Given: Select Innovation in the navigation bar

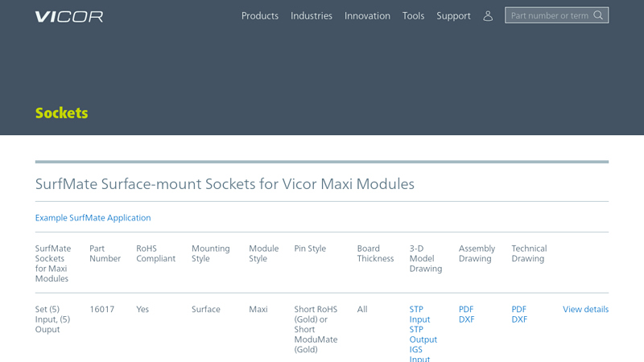Looking at the screenshot, I should (x=367, y=16).
